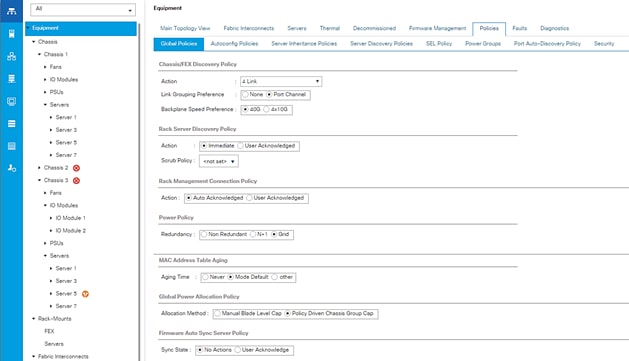Image resolution: width=629 pixels, height=361 pixels.
Task: Switch to the Firmware Management tab
Action: pyautogui.click(x=437, y=28)
